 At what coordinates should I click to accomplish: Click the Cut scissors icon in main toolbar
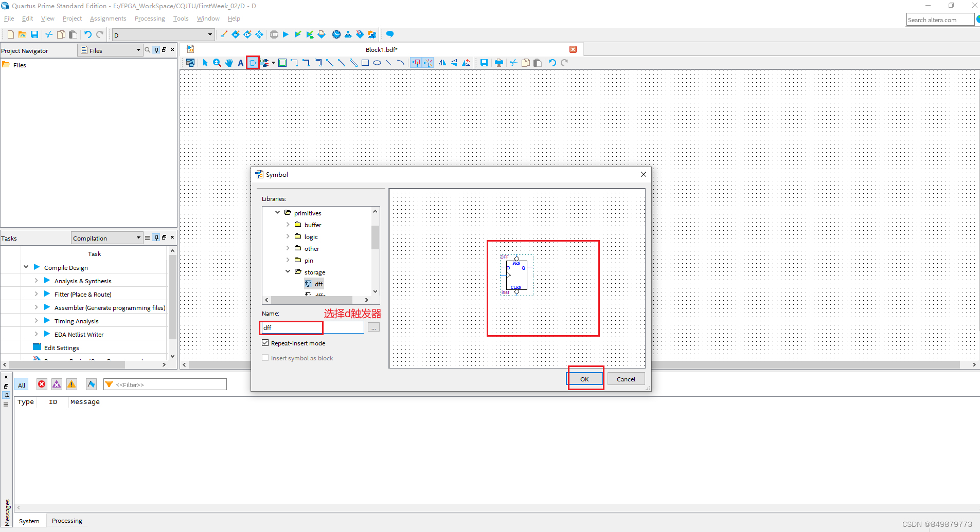49,34
